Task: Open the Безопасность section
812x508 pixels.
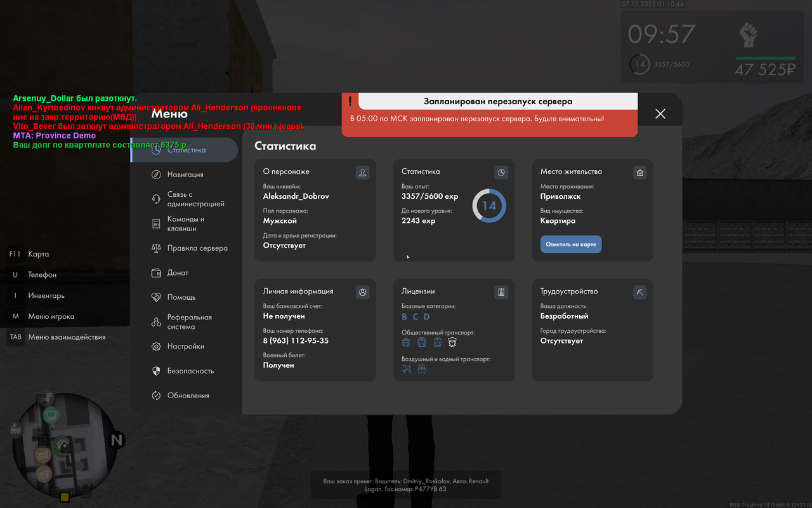Action: (185, 371)
